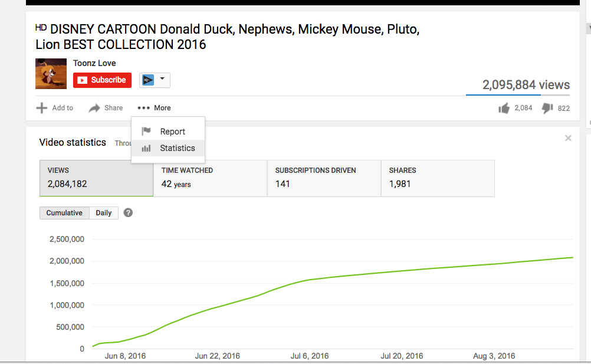Switch chart to Daily view
Viewport: 591px width, 364px height.
pos(104,213)
